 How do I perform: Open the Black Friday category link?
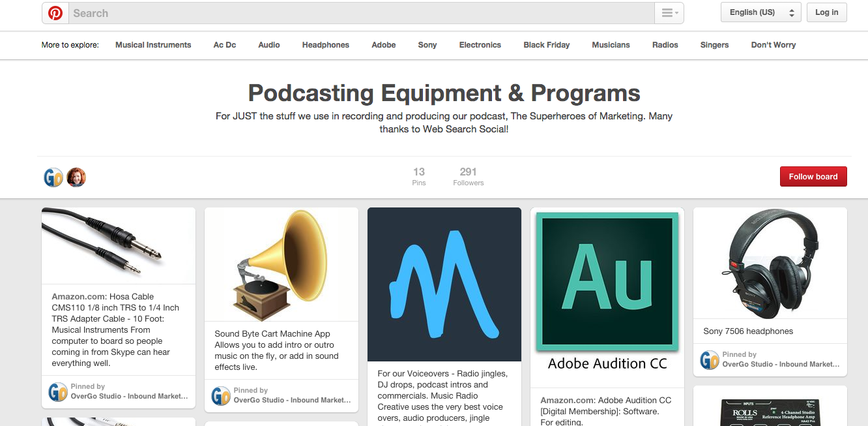click(x=546, y=44)
